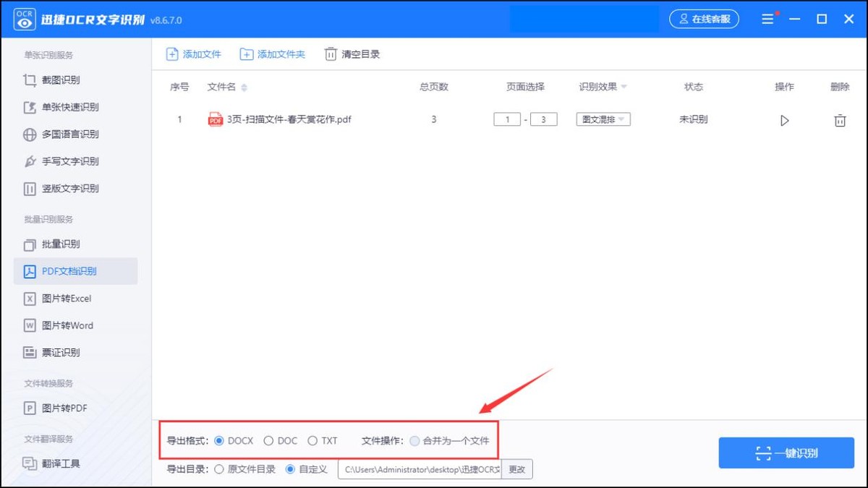Click the 操作 column header

coord(784,87)
